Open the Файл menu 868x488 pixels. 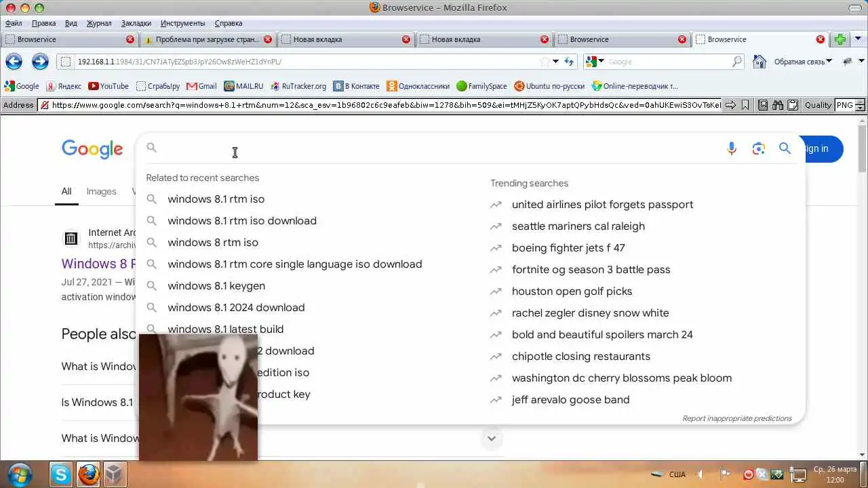coord(14,23)
